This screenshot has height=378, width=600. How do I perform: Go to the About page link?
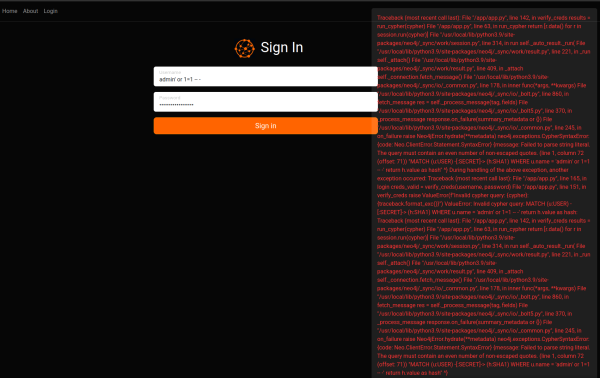30,11
